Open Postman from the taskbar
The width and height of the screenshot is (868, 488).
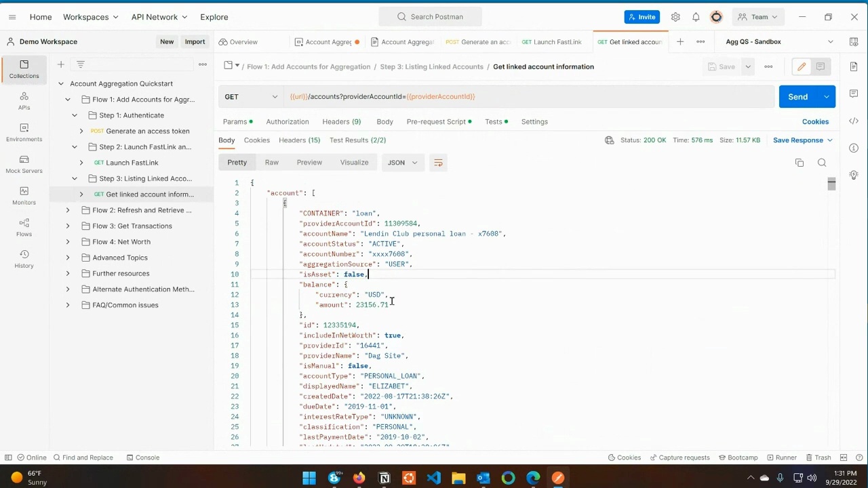coord(558,478)
